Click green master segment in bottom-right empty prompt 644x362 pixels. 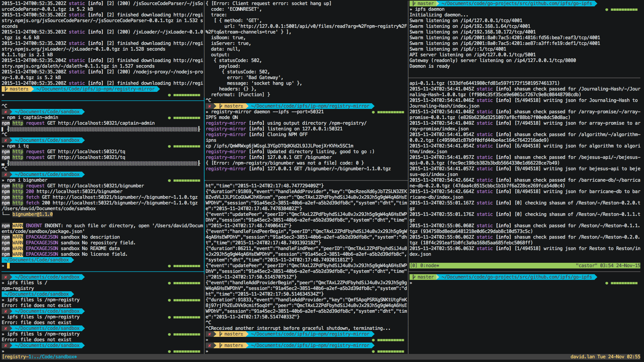coord(423,277)
